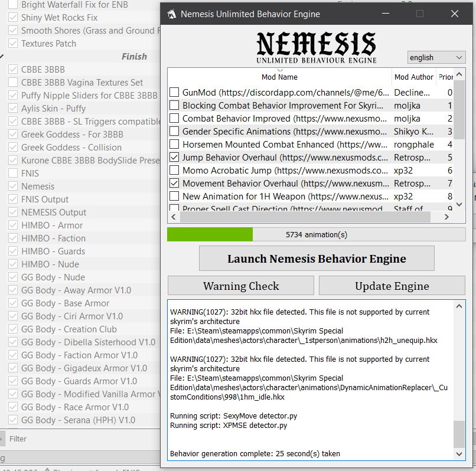Tick the Combat Behavior Improved checkbox
476x471 pixels.
coord(174,118)
